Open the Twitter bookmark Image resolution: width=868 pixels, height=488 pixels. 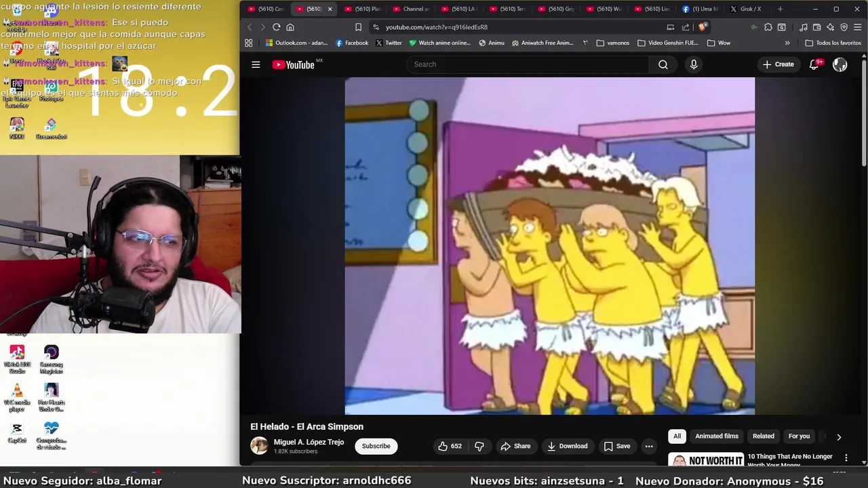[389, 43]
